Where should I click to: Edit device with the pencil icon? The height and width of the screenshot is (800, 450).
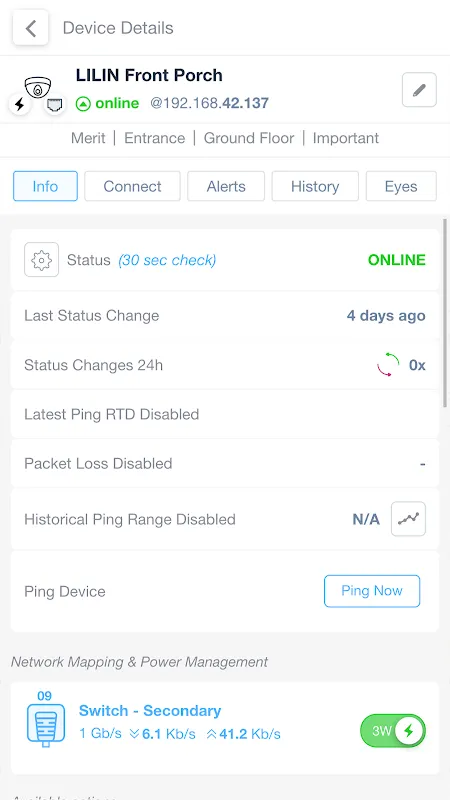click(419, 90)
